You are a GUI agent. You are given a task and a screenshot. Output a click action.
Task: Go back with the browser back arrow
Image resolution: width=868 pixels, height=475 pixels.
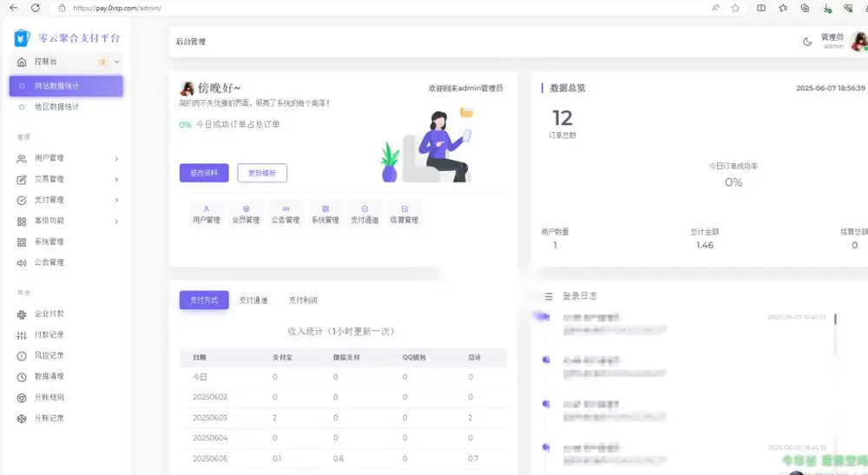point(14,8)
